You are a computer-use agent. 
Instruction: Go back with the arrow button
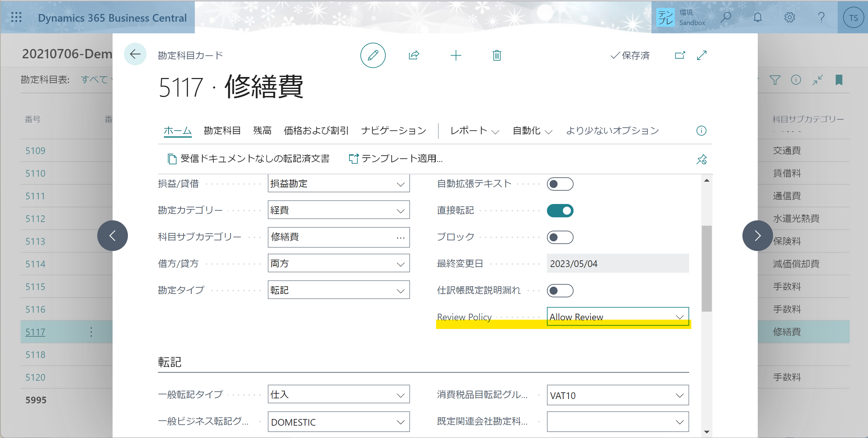pos(135,54)
